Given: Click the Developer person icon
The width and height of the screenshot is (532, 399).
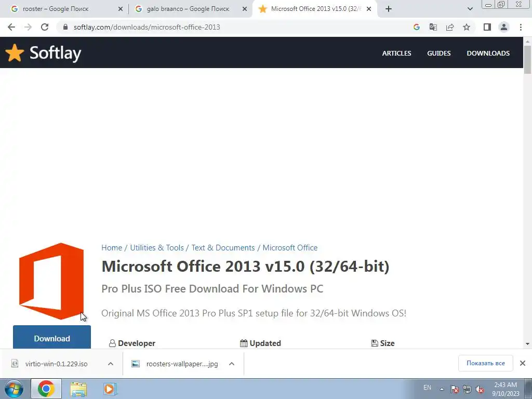Looking at the screenshot, I should [x=112, y=343].
